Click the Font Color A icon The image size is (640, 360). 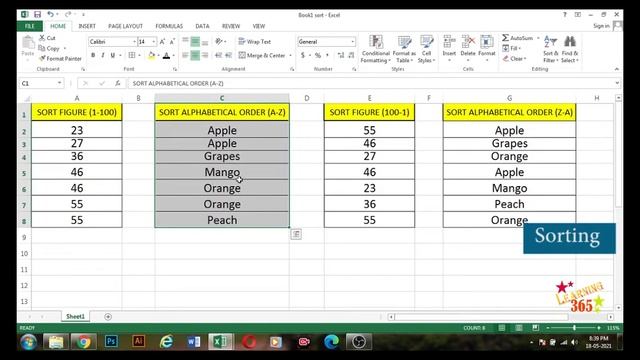[167, 55]
